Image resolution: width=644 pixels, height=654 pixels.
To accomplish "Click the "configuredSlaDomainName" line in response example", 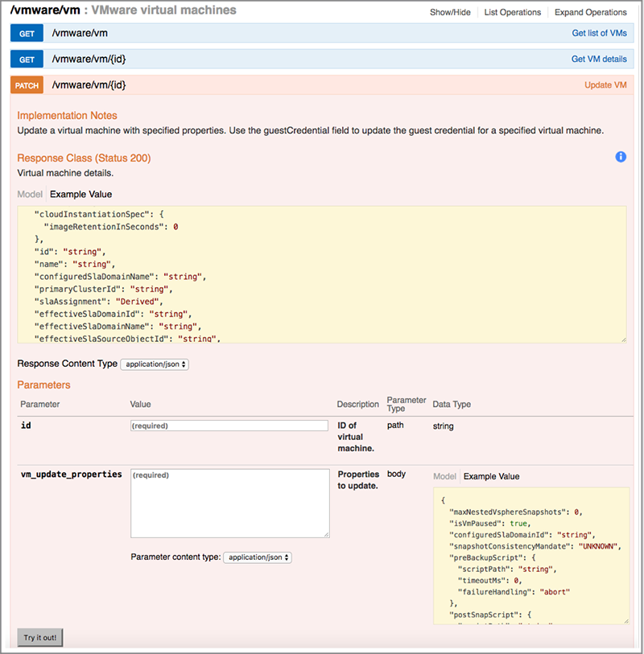I will tap(120, 277).
